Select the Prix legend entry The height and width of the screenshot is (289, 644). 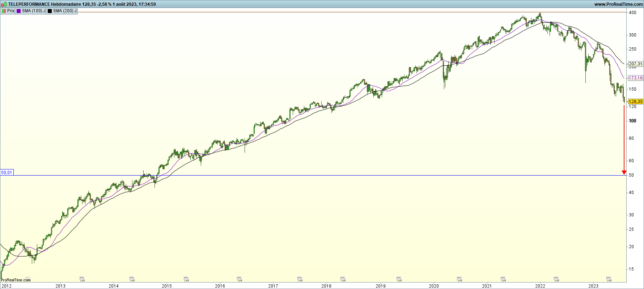click(8, 11)
